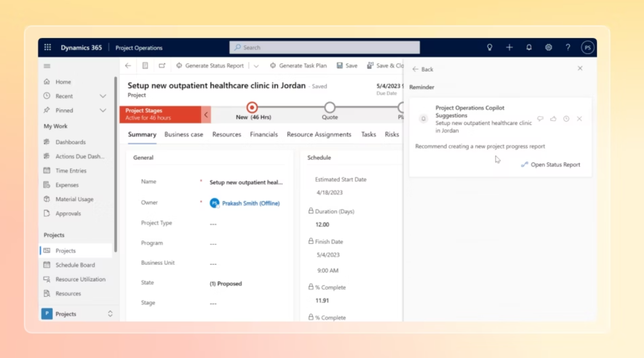Click the help question mark icon
Screen dimensions: 644x358
click(x=568, y=48)
